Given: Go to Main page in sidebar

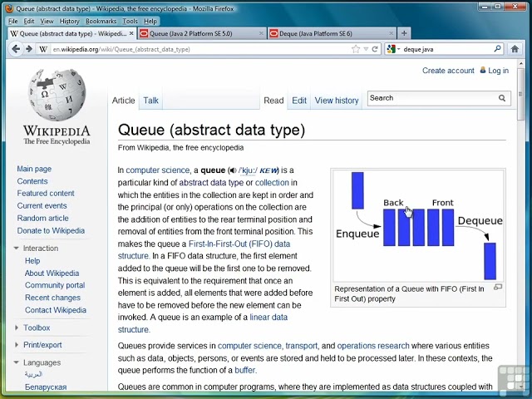Looking at the screenshot, I should [x=34, y=169].
